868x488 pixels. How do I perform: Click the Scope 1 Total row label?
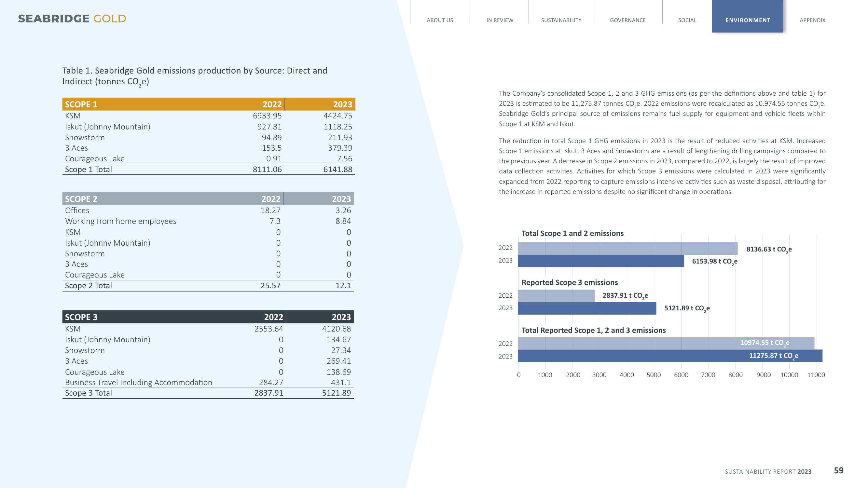click(x=88, y=169)
